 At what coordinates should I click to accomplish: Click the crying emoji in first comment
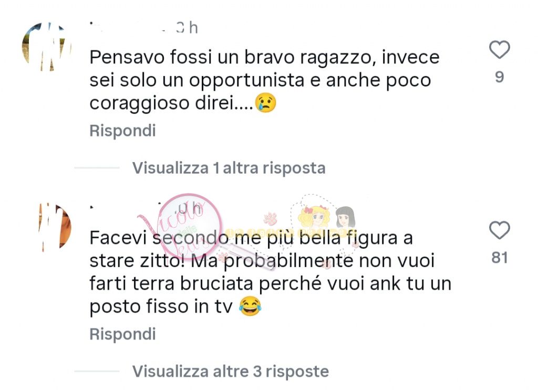(x=265, y=103)
